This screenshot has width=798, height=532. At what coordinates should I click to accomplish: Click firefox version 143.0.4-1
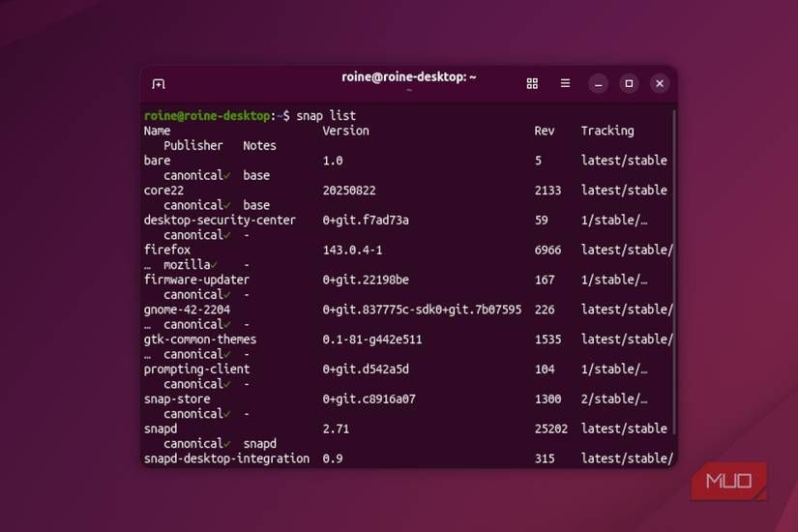point(352,250)
